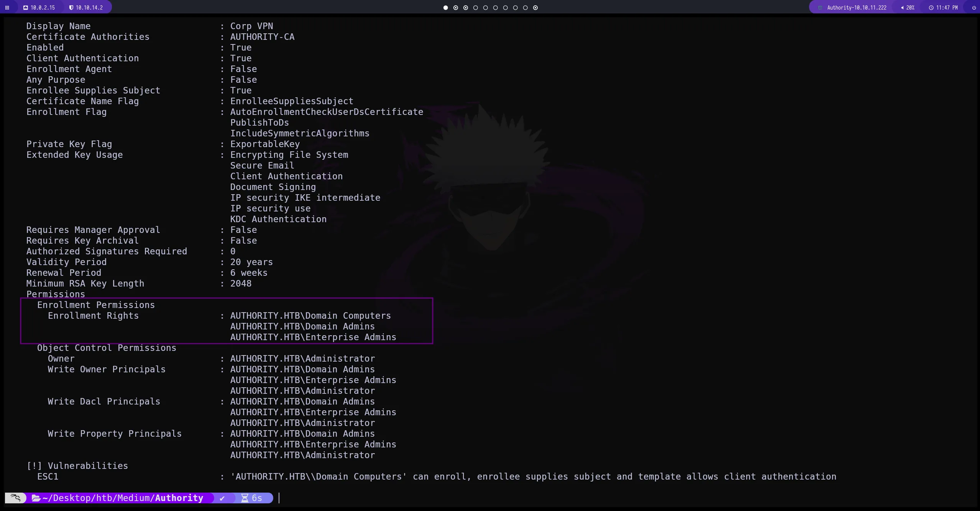This screenshot has height=511, width=980.
Task: Switch to the last workspace indicator
Action: [x=535, y=8]
